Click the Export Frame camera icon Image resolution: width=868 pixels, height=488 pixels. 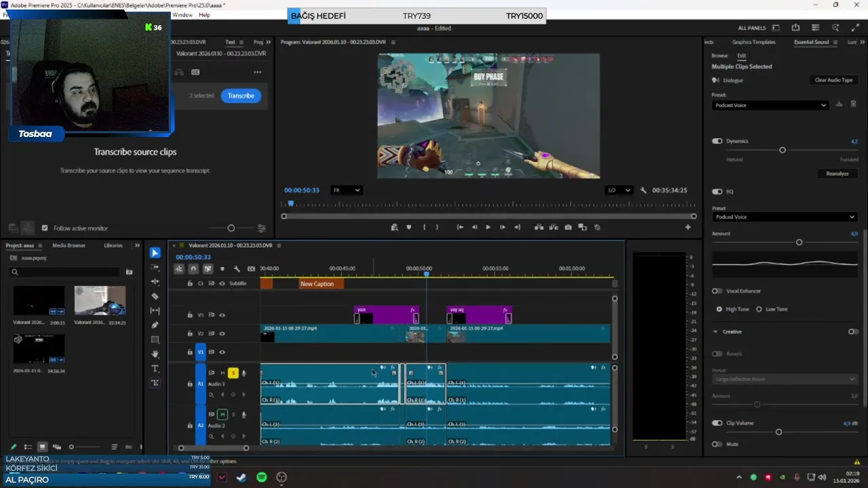pos(568,227)
